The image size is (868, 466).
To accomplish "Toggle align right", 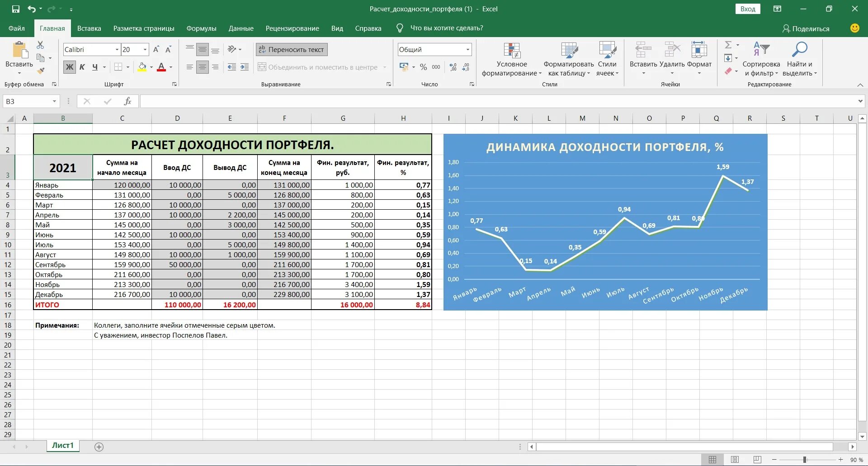I will point(215,67).
